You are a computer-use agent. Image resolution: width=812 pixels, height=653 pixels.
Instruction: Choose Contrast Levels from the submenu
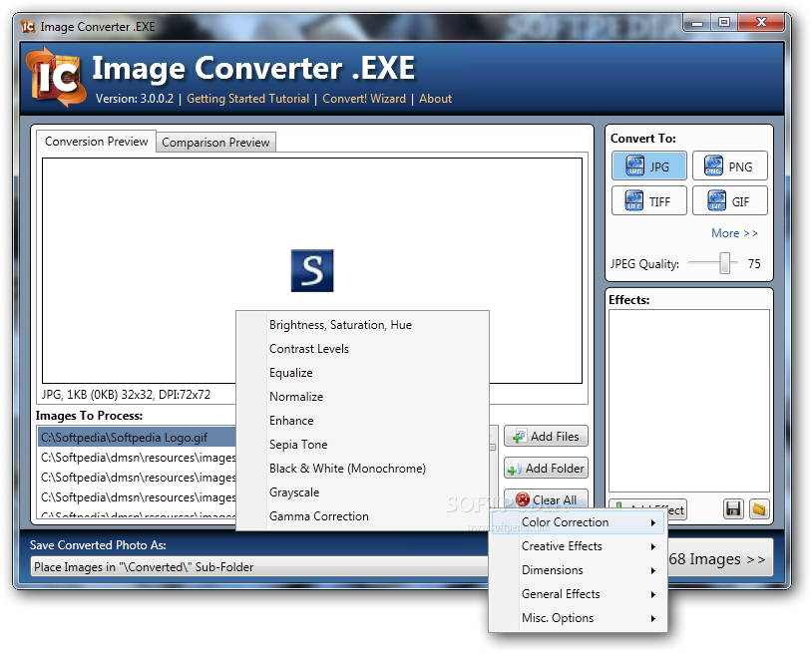362,349
